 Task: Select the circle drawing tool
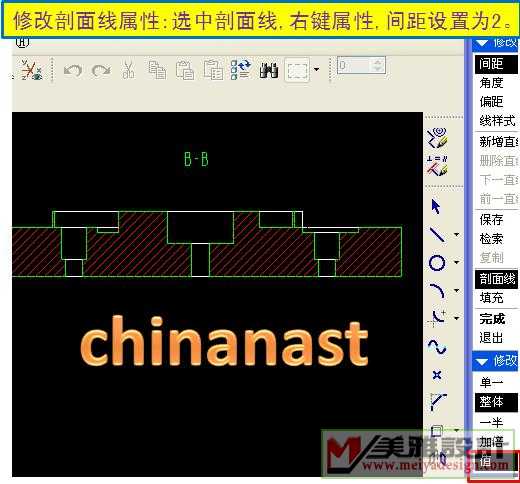437,263
